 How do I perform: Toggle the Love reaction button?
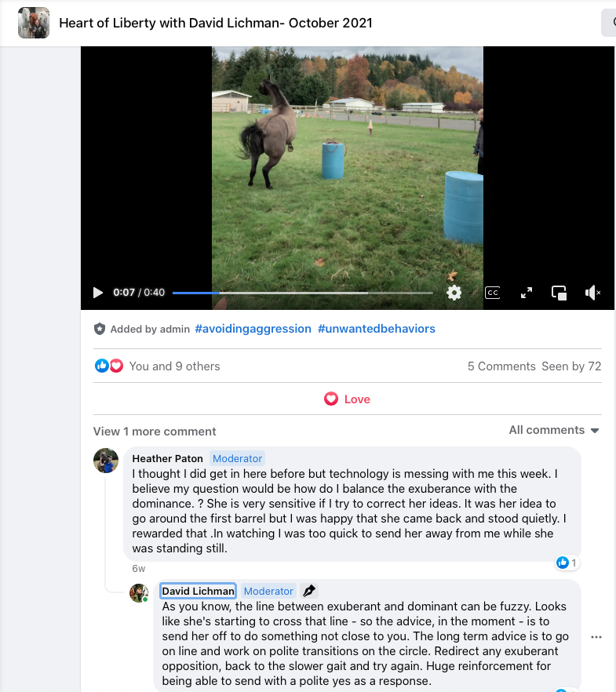348,399
